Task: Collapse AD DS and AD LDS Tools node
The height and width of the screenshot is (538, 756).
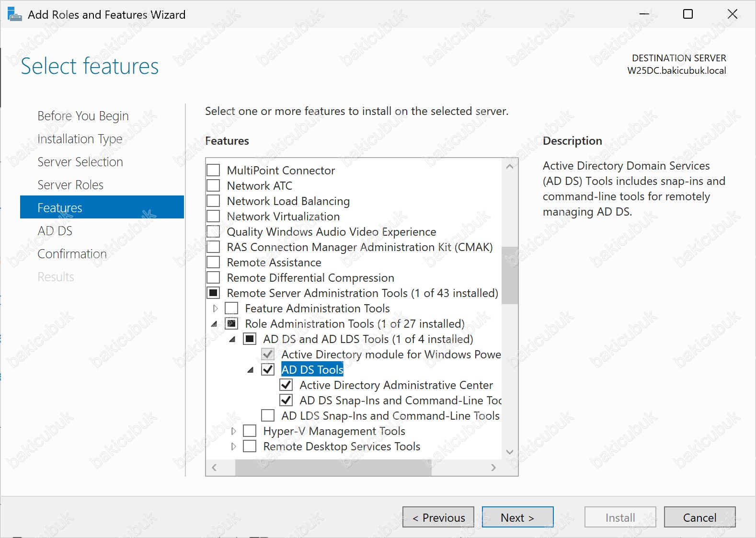Action: (232, 339)
